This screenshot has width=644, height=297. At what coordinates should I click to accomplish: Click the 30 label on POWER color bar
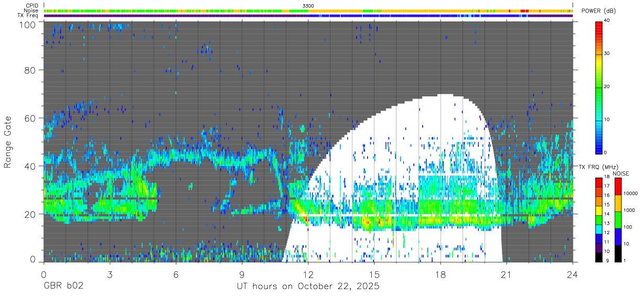point(607,53)
